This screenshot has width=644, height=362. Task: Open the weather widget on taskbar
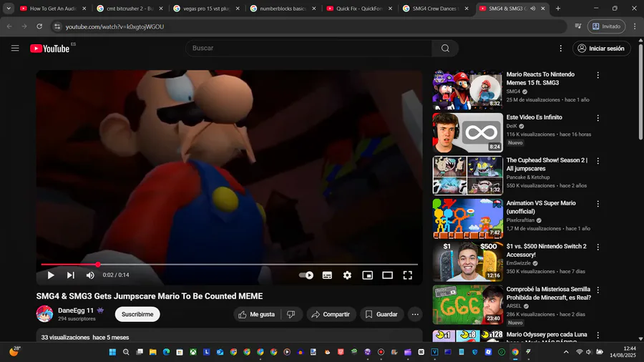point(15,351)
